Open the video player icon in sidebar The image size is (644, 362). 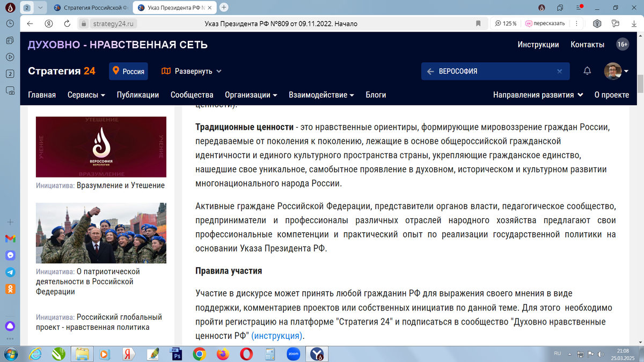click(10, 57)
